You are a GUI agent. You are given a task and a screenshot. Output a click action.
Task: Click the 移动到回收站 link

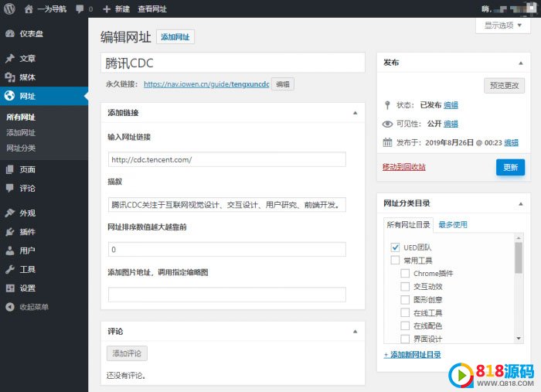tap(403, 167)
